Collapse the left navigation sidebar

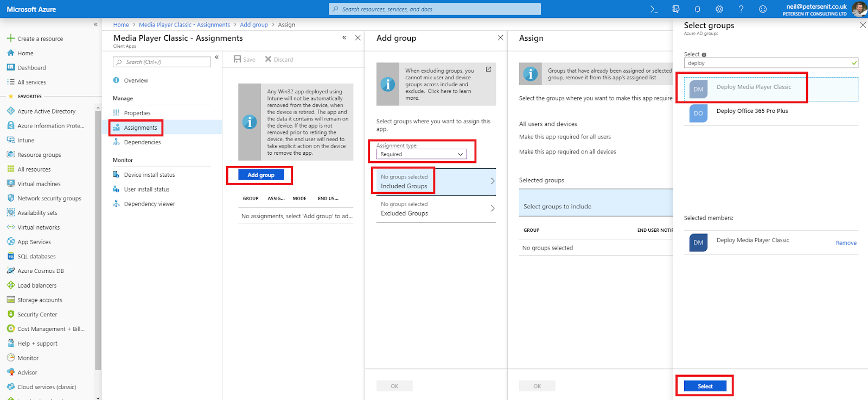click(x=95, y=24)
